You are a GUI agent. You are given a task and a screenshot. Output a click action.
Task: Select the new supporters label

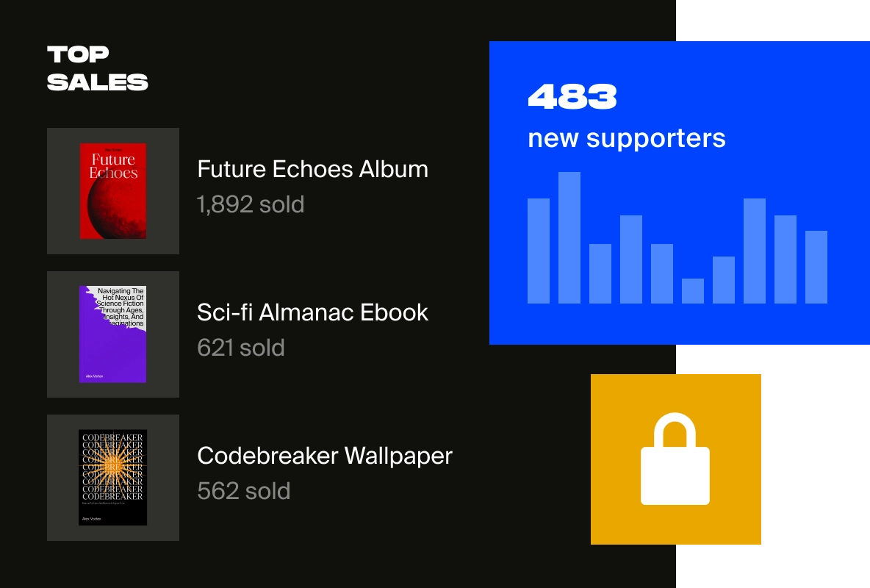point(627,138)
